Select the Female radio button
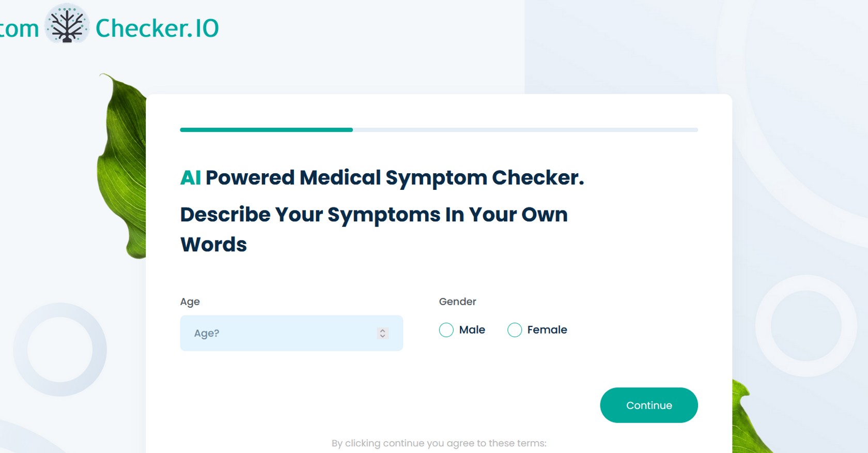The image size is (868, 453). 514,330
